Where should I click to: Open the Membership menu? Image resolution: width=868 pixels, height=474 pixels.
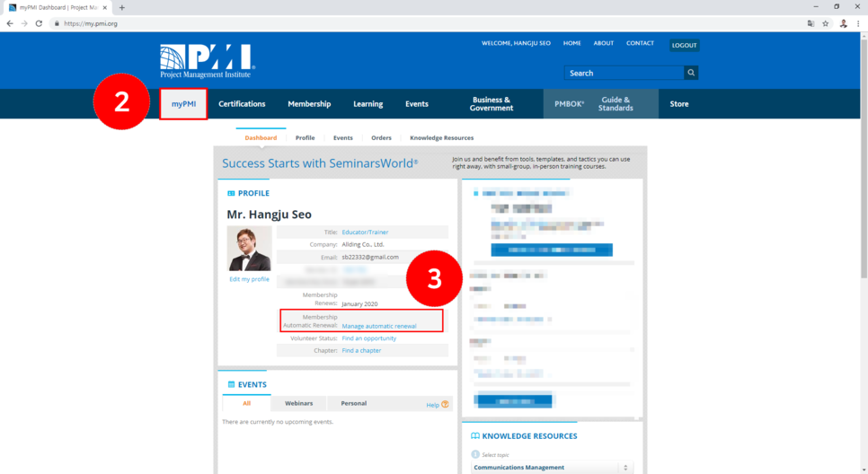click(x=309, y=103)
